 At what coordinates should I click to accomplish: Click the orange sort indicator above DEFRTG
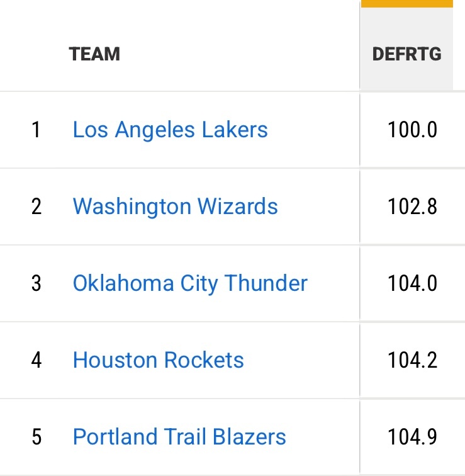click(406, 4)
